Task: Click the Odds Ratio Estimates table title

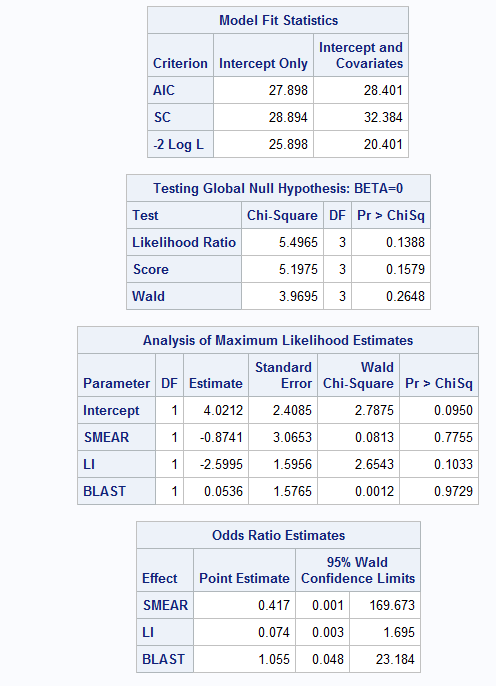Action: (x=278, y=535)
